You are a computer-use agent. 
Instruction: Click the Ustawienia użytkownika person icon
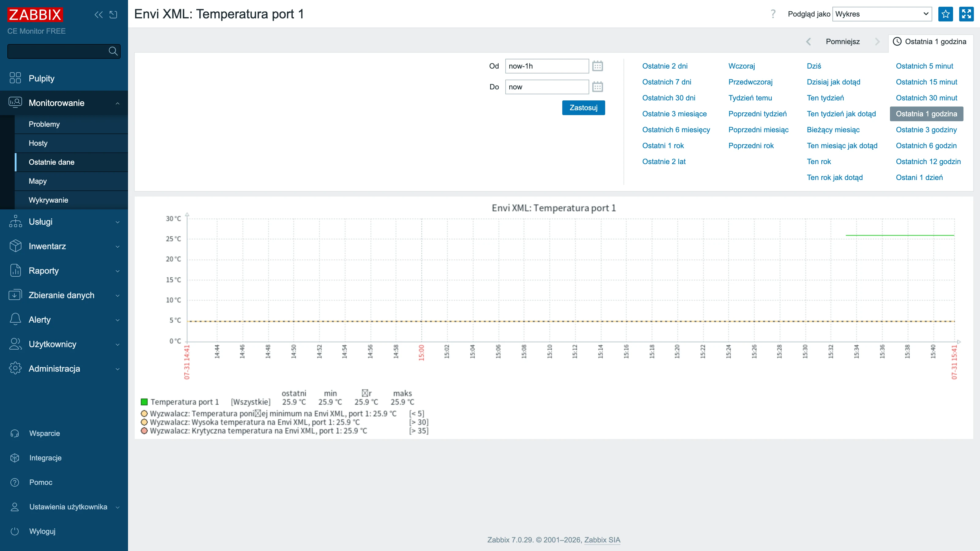(15, 507)
